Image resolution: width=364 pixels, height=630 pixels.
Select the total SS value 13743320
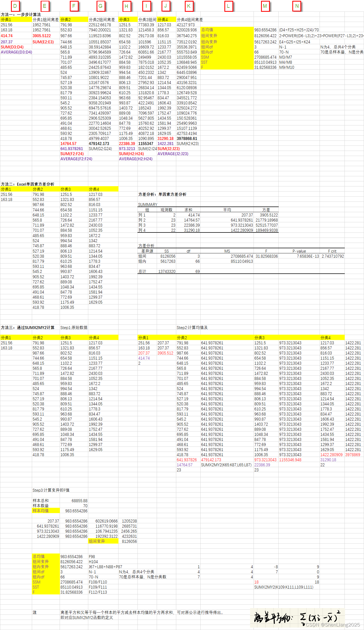pos(167,271)
